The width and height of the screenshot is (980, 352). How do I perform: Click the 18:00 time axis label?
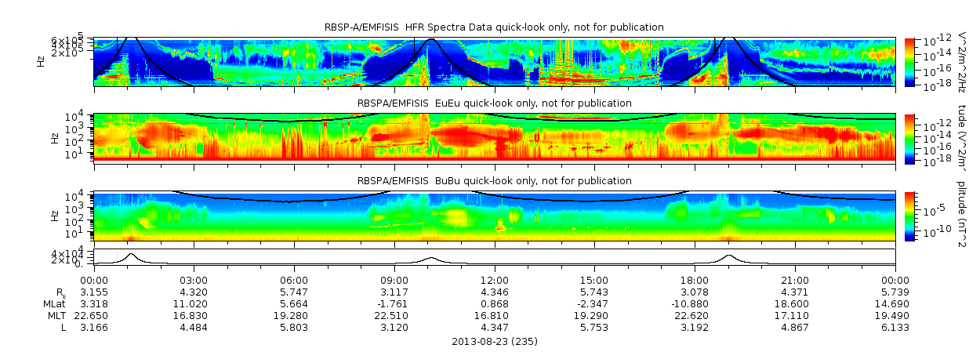point(695,281)
